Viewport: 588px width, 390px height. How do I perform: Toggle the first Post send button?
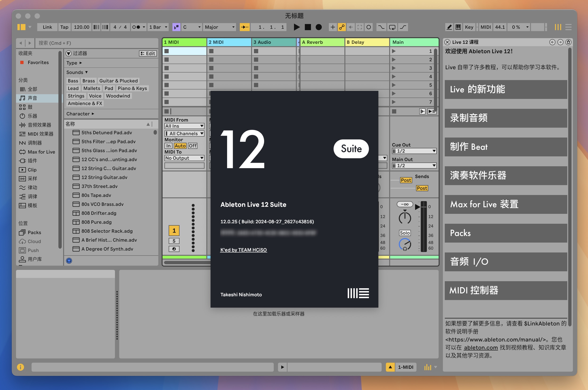(406, 180)
